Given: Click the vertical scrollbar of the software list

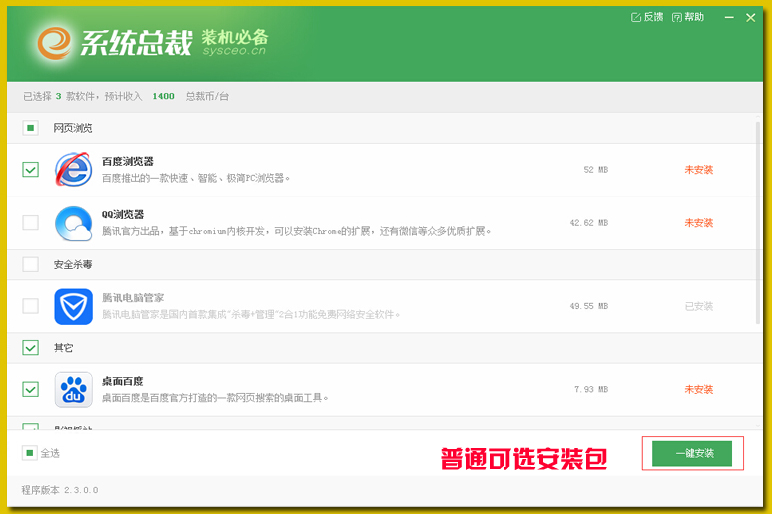Looking at the screenshot, I should [x=758, y=222].
